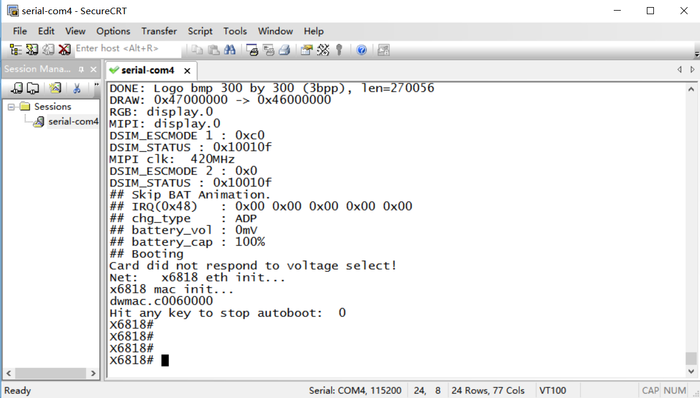Open the File menu
The height and width of the screenshot is (398, 700).
[20, 31]
